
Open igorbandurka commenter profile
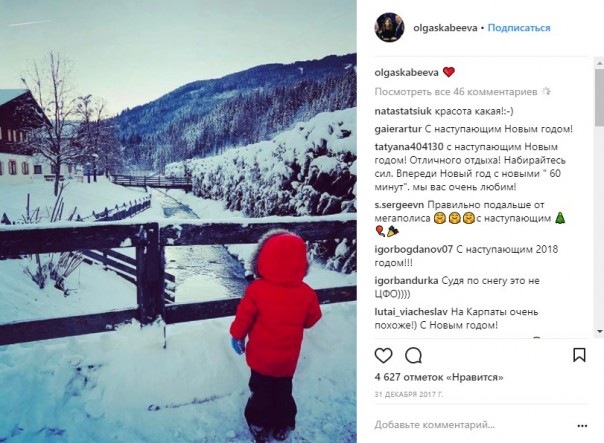406,280
